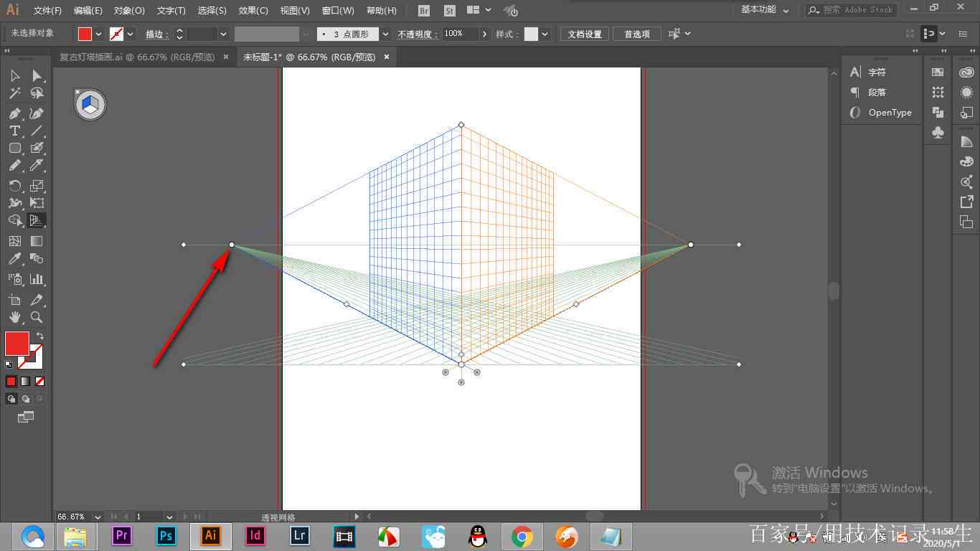Switch to the 复古灯塔插画.ai document tab

(137, 57)
